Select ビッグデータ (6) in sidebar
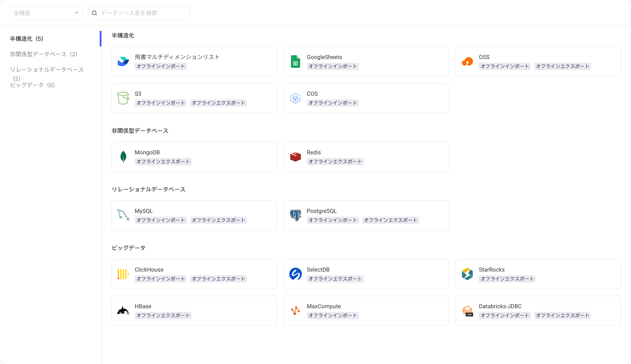Viewport: 631px width, 364px height. [x=32, y=85]
